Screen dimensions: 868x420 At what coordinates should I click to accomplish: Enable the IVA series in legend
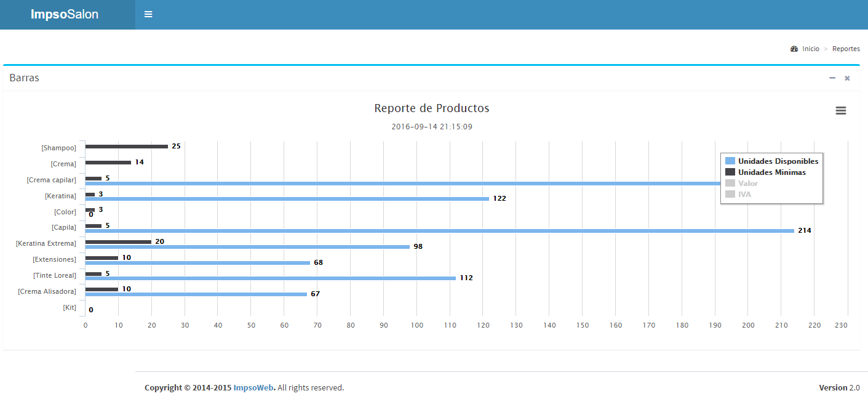[744, 194]
